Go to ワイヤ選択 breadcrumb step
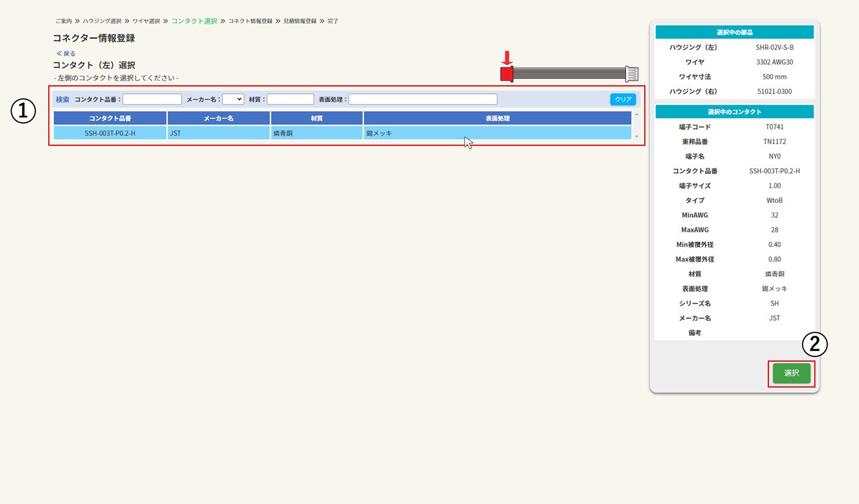859x504 pixels. point(146,21)
